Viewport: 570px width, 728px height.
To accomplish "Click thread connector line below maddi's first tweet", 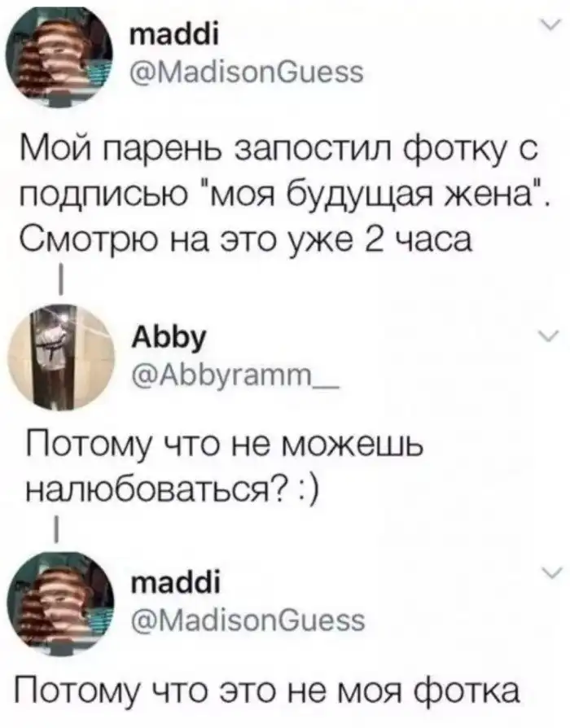I will 61,280.
